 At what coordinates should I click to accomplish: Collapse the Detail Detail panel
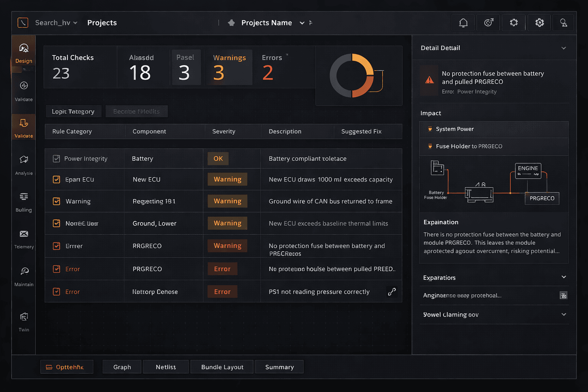click(x=563, y=48)
